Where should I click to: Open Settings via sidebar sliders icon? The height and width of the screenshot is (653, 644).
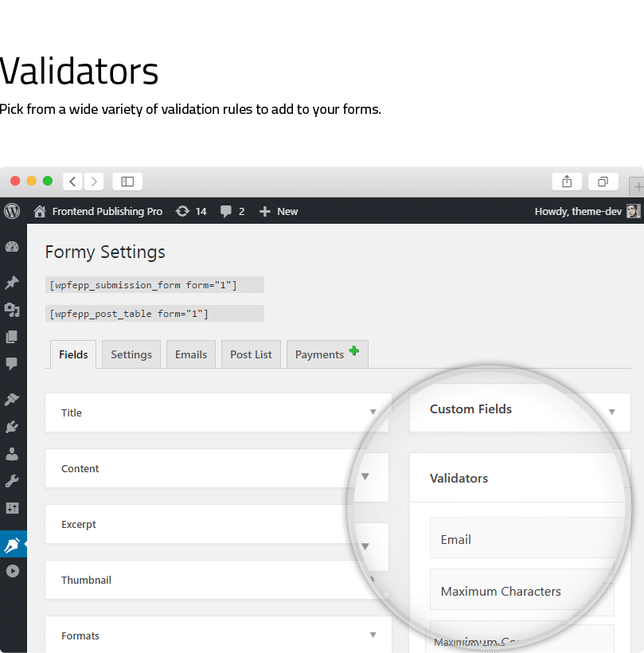(12, 508)
